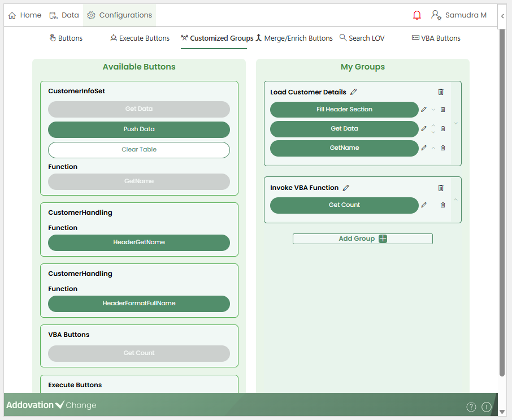Edit the Fill Header Section button entry
Image resolution: width=512 pixels, height=420 pixels.
424,110
